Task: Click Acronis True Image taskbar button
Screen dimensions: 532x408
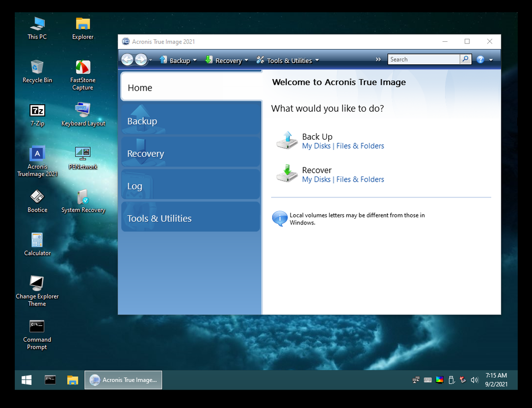Action: (x=123, y=380)
